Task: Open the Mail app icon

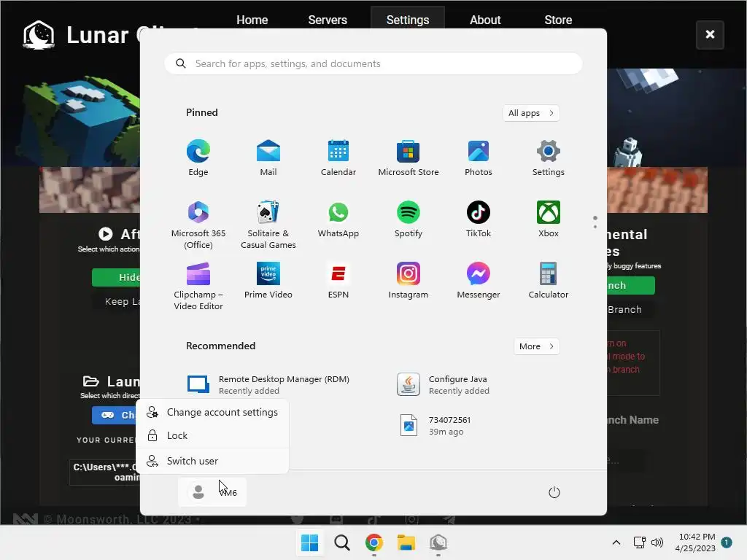Action: point(268,158)
